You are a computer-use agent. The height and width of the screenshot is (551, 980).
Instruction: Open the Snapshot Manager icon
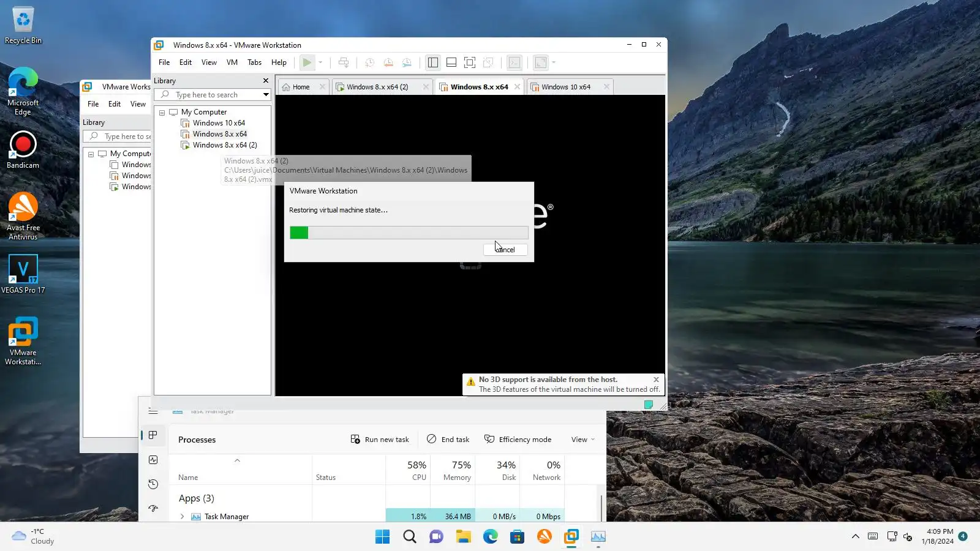pyautogui.click(x=407, y=62)
